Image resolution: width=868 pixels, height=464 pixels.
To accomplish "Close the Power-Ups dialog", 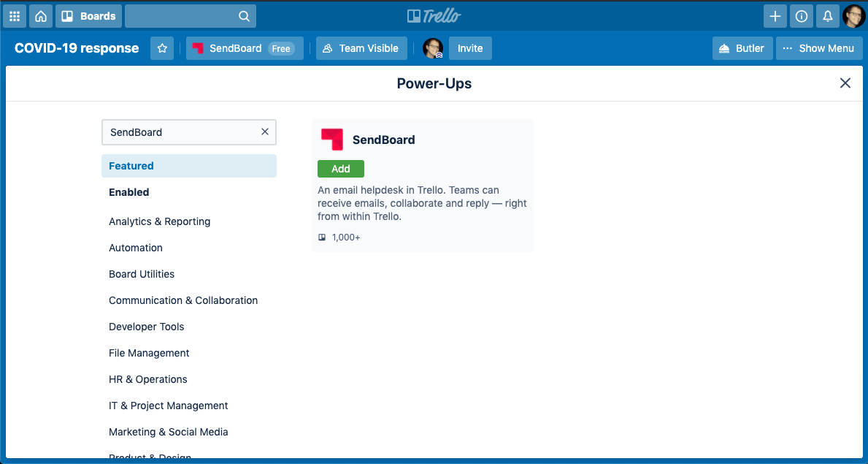I will pyautogui.click(x=845, y=83).
